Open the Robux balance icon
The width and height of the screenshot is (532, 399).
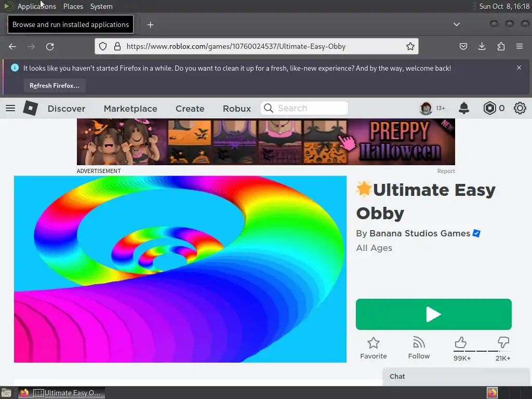coord(489,108)
